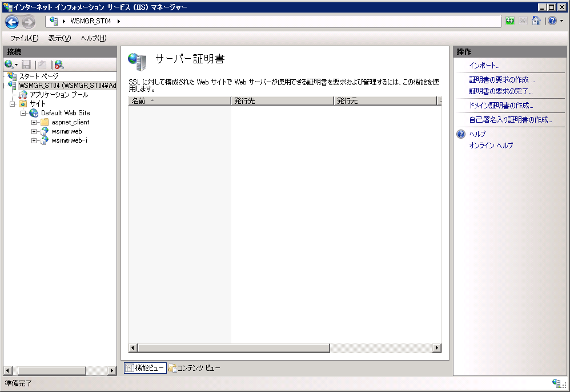Sort by 発行元 column header

pyautogui.click(x=386, y=101)
